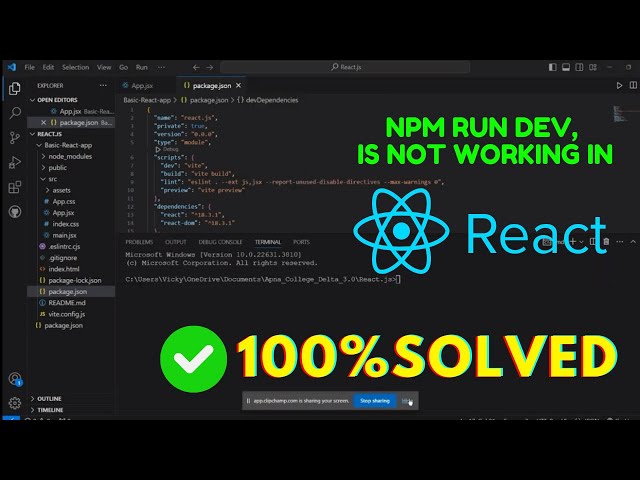Open README.md in the file tree
Viewport: 640px width, 480px height.
(x=71, y=303)
